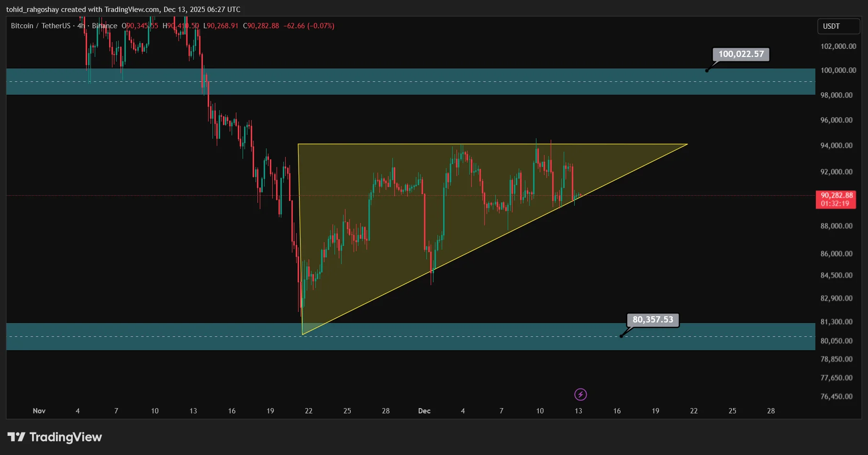
Task: Click the Nov label on the time axis
Action: coord(39,411)
